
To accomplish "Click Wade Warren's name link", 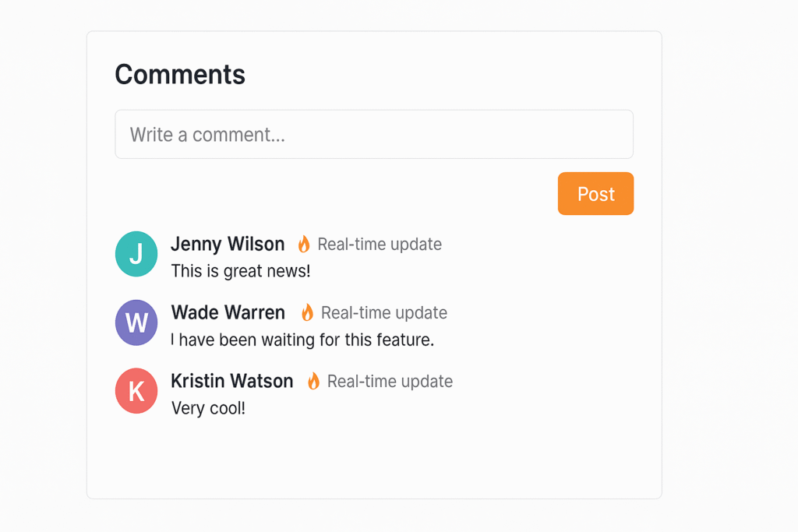I will click(228, 312).
